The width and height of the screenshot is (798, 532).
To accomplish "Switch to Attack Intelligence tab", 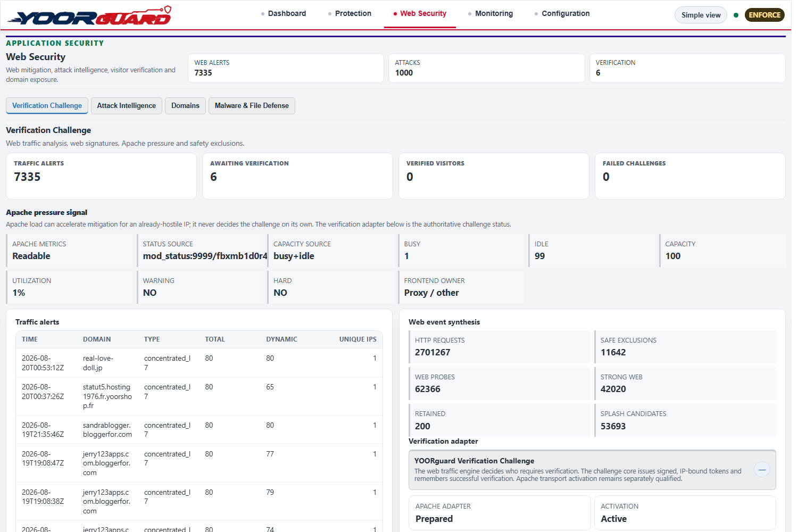I will click(127, 106).
